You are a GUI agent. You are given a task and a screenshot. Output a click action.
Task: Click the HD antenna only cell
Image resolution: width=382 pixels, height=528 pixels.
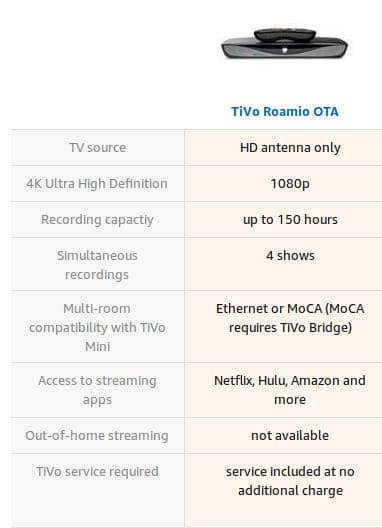click(x=290, y=147)
